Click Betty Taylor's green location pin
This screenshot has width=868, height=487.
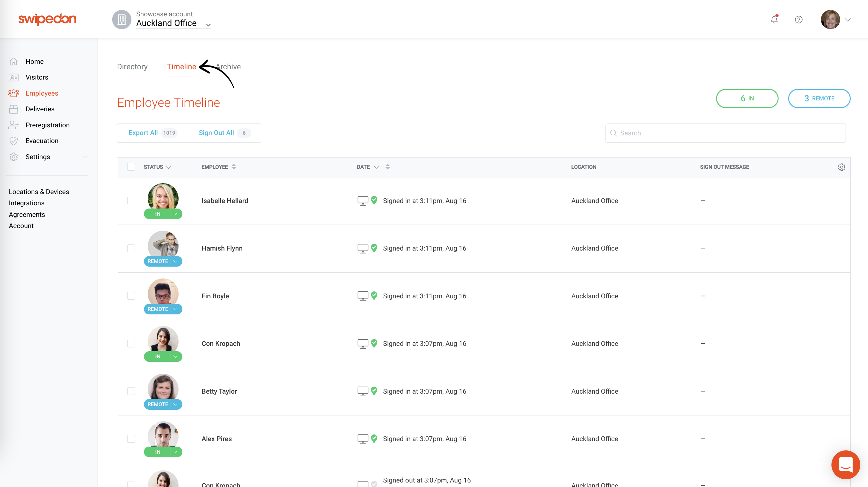pos(374,391)
